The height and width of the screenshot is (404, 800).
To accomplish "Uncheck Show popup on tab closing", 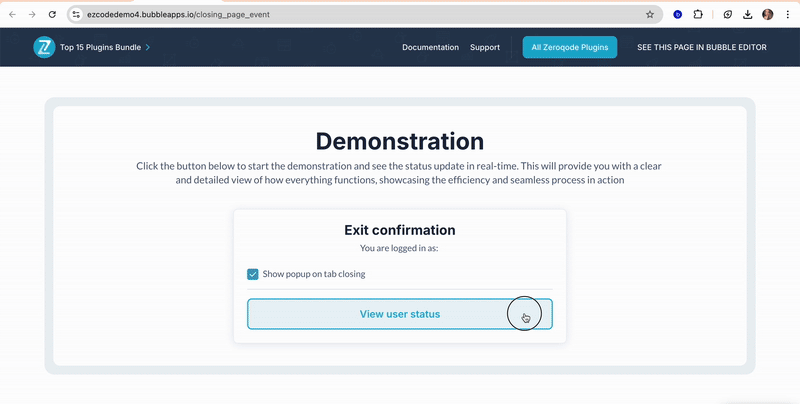I will pos(252,274).
